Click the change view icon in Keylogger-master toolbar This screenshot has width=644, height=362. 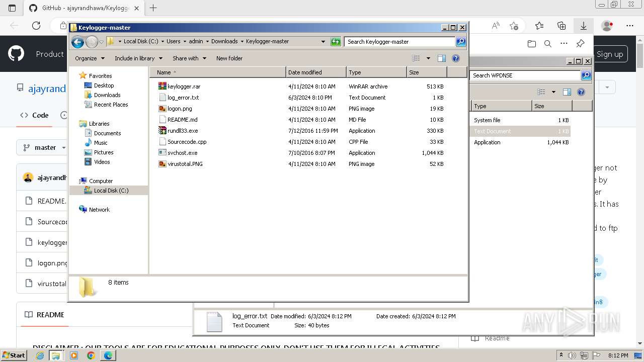(416, 58)
